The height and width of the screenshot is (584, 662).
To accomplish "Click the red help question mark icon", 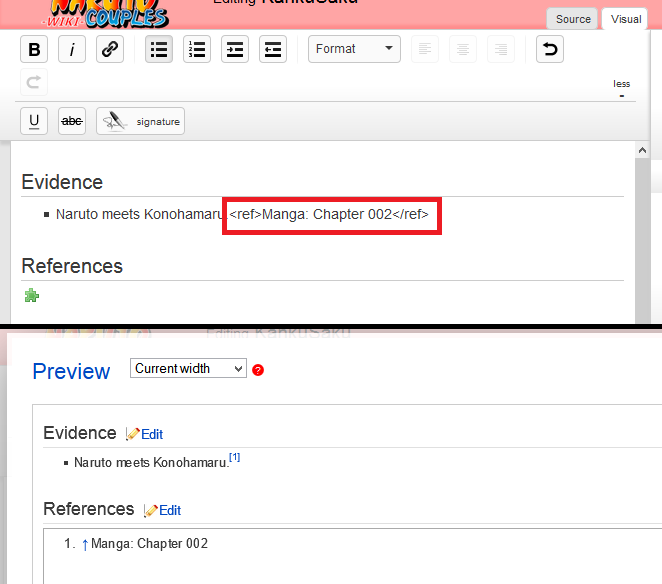I will pyautogui.click(x=258, y=370).
